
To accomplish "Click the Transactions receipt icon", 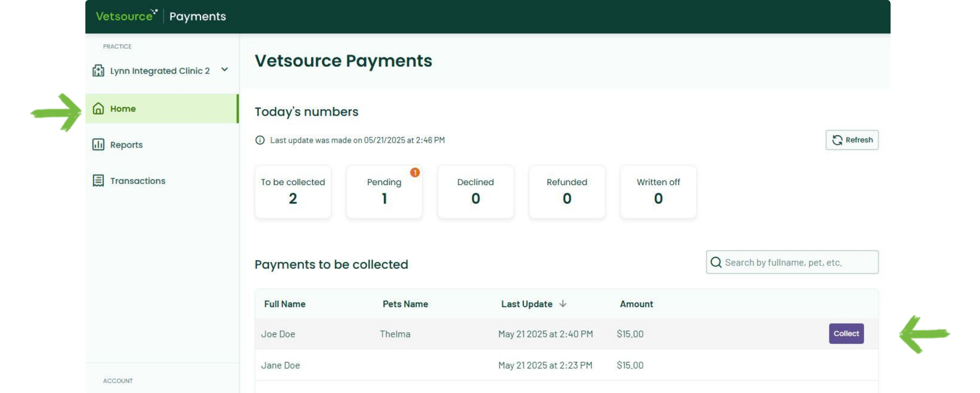I will (x=98, y=181).
